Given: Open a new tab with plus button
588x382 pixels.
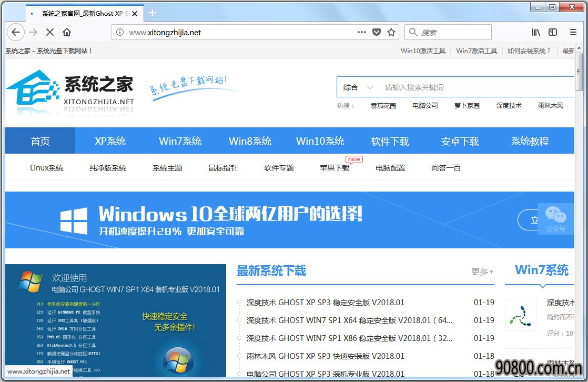Looking at the screenshot, I should tap(152, 13).
